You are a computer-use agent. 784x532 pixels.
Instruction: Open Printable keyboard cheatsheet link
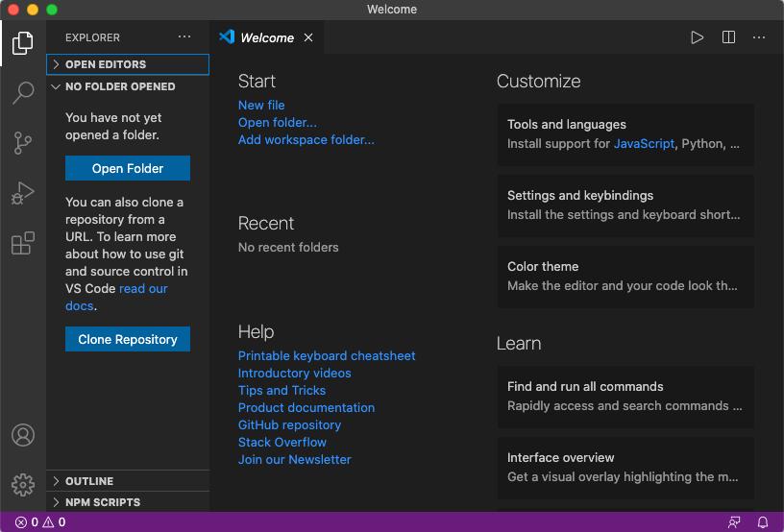pos(327,355)
